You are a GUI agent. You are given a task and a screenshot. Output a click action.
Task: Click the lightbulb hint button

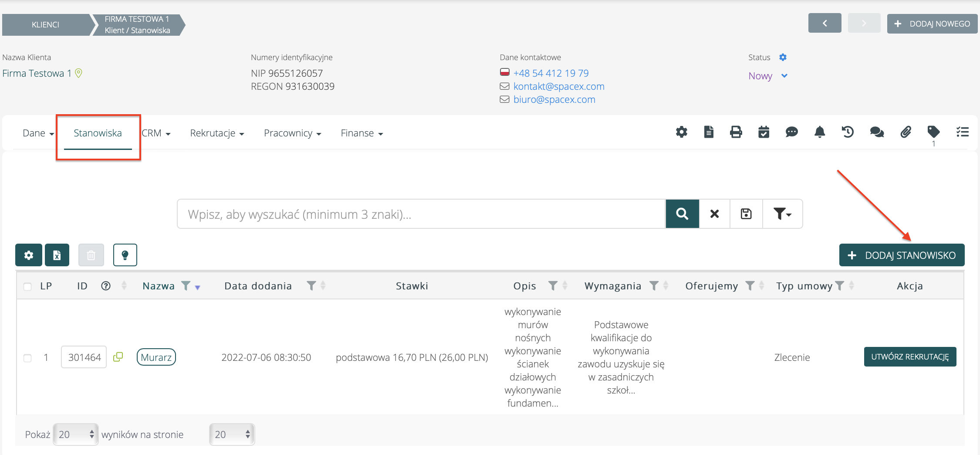tap(125, 255)
